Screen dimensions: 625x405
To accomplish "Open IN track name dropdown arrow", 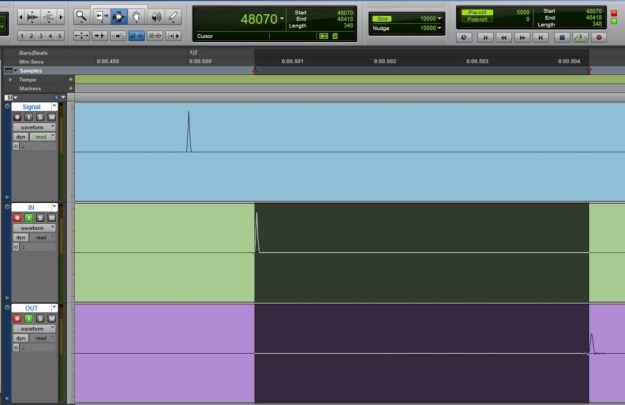I will [54, 207].
